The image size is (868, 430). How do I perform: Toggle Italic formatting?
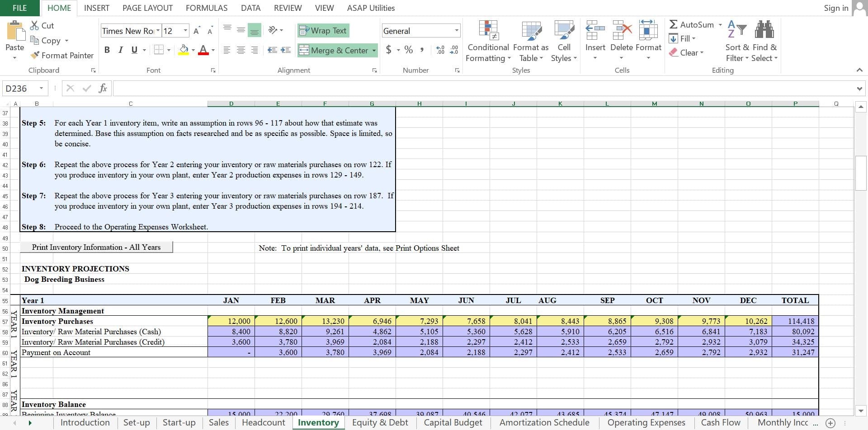(120, 50)
